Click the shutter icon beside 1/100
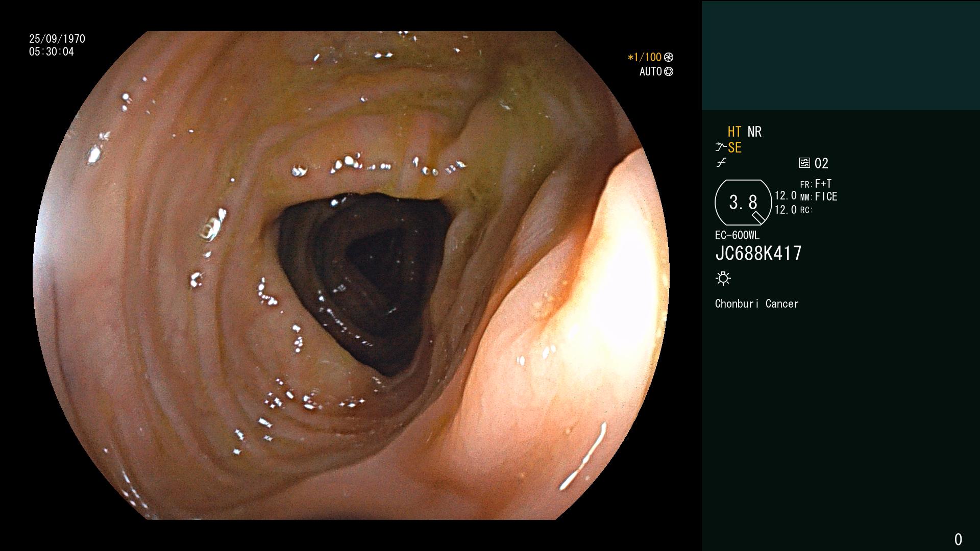Screen dimensions: 980x551 [669, 58]
